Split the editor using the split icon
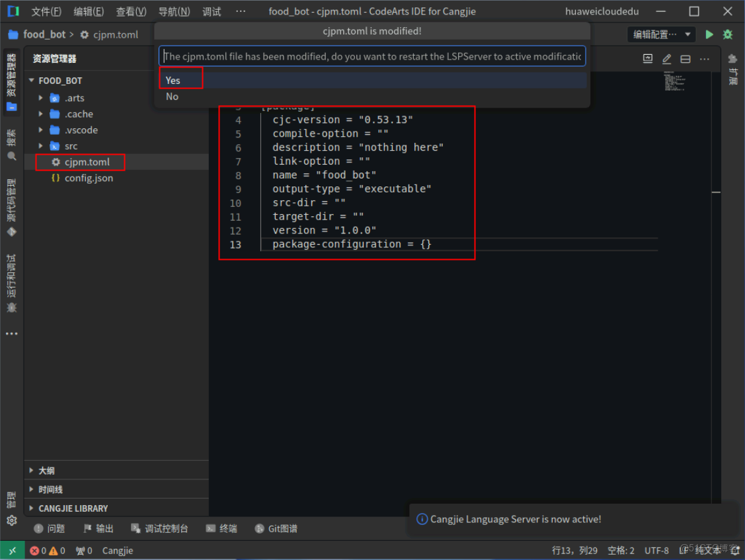Screen dimensions: 745x560 click(685, 58)
